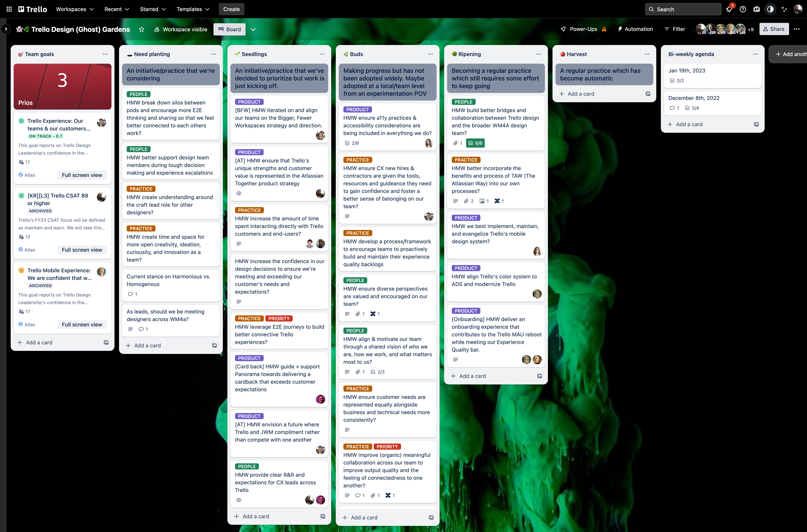The width and height of the screenshot is (807, 532).
Task: Open Ripening list actions menu
Action: [539, 54]
